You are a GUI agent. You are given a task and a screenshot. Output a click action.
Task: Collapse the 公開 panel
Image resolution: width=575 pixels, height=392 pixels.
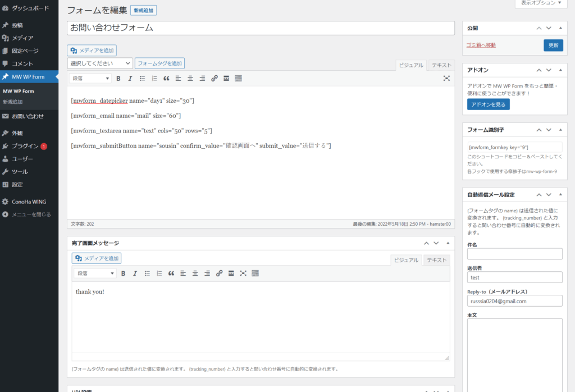click(560, 28)
